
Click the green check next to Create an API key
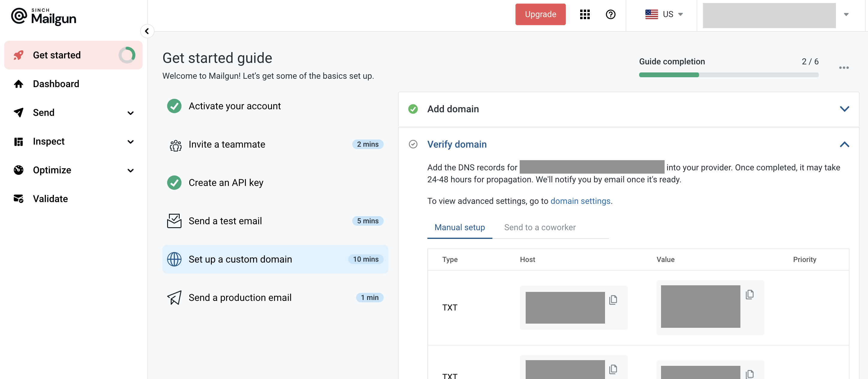(174, 183)
